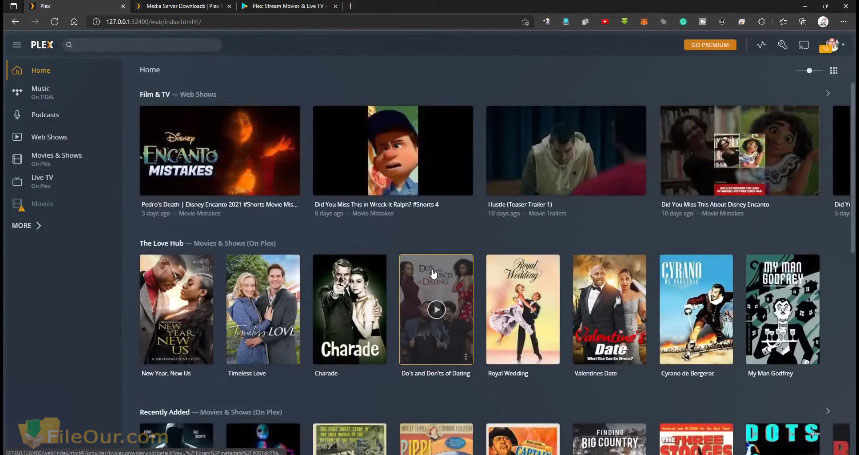Click the Cast to device icon
Image resolution: width=859 pixels, height=455 pixels.
pos(804,45)
